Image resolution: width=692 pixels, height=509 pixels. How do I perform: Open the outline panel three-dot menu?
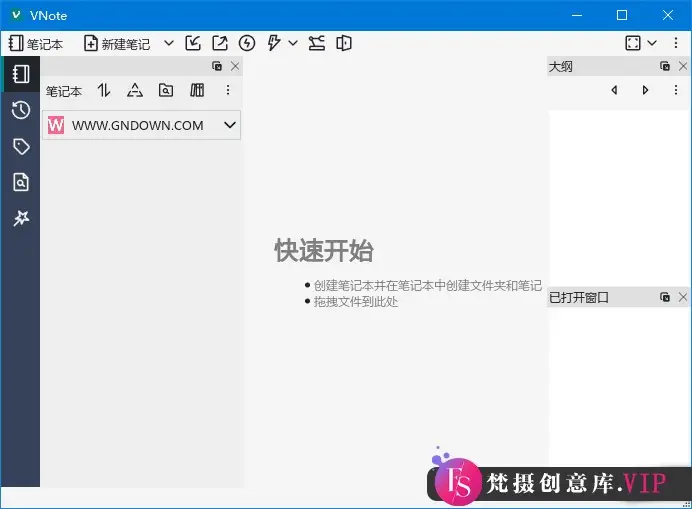coord(676,90)
